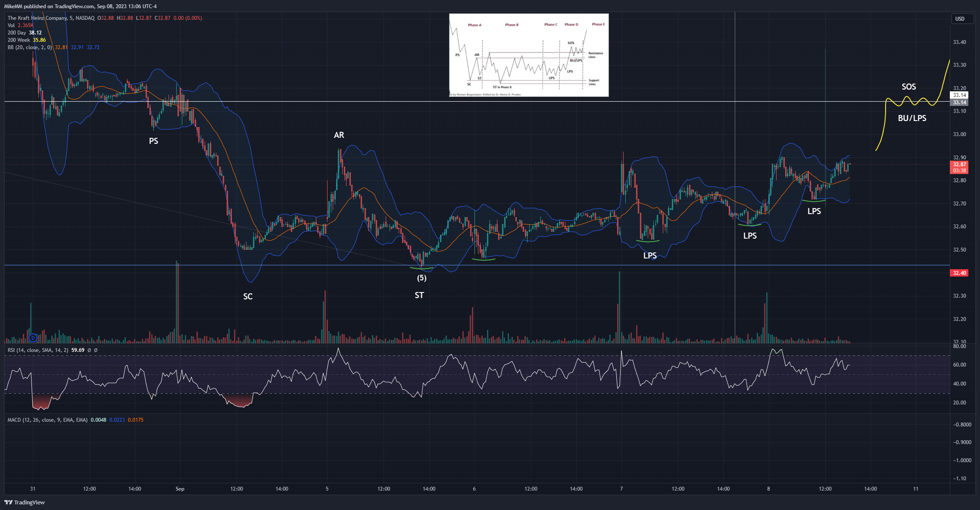Click the MikeMM published on TradingView.com header

[x=80, y=6]
